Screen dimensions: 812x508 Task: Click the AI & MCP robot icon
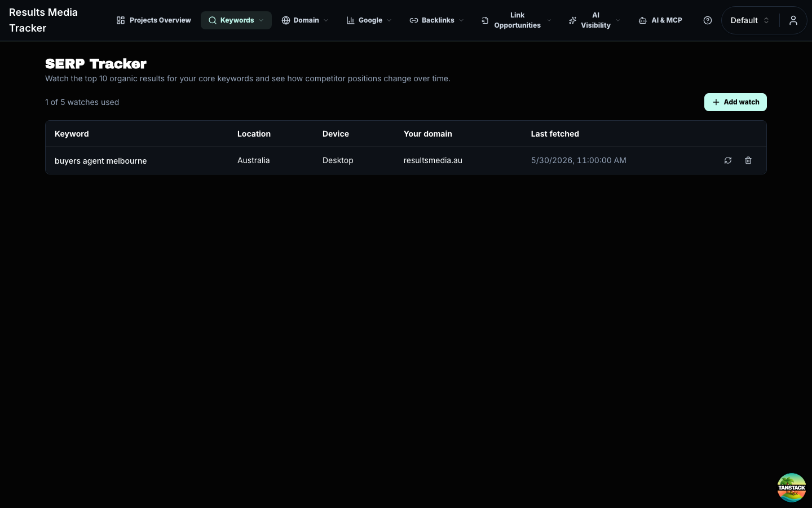[x=643, y=20]
